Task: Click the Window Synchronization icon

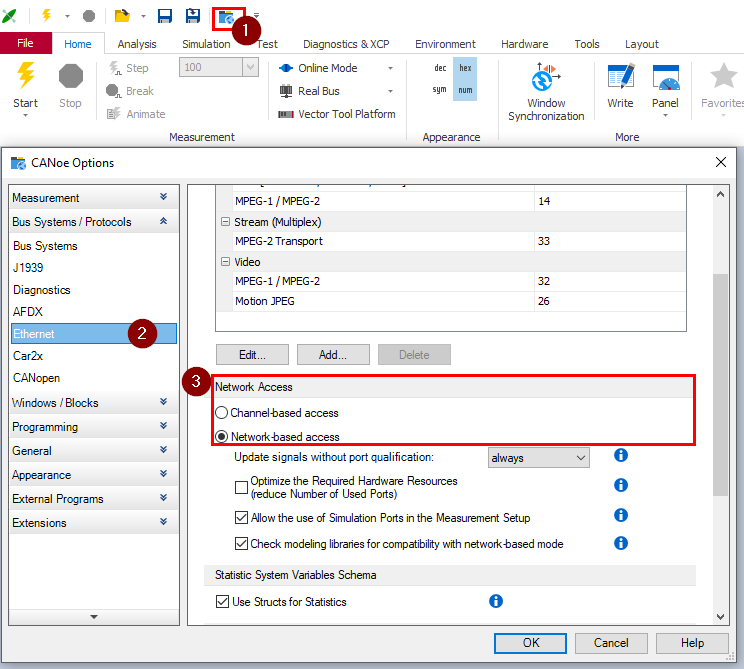Action: click(545, 78)
